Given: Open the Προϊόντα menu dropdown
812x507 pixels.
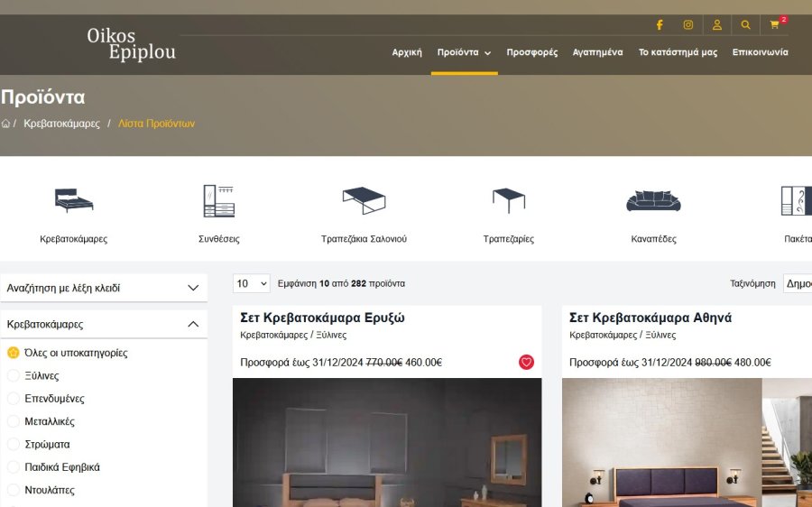Looking at the screenshot, I should (464, 52).
